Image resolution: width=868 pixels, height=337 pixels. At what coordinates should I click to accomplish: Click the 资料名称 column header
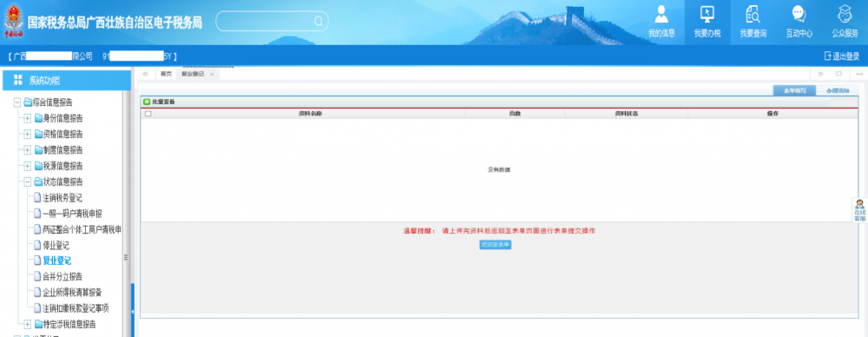click(x=310, y=114)
